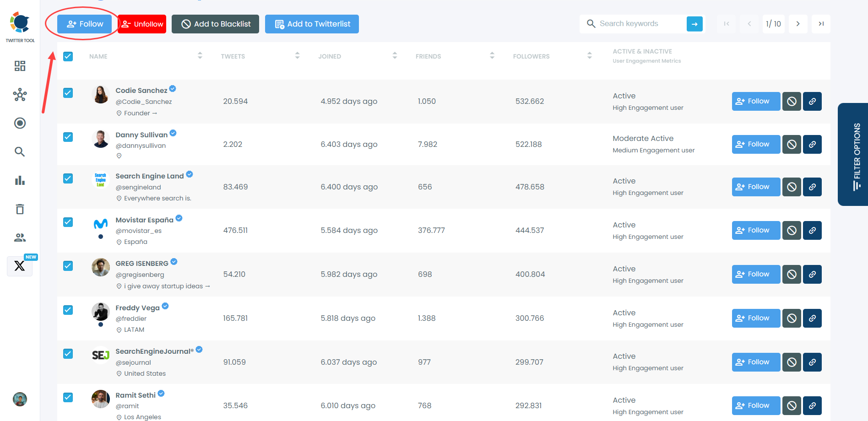This screenshot has width=868, height=421.
Task: Click the bulk Follow button in toolbar
Action: (x=85, y=24)
